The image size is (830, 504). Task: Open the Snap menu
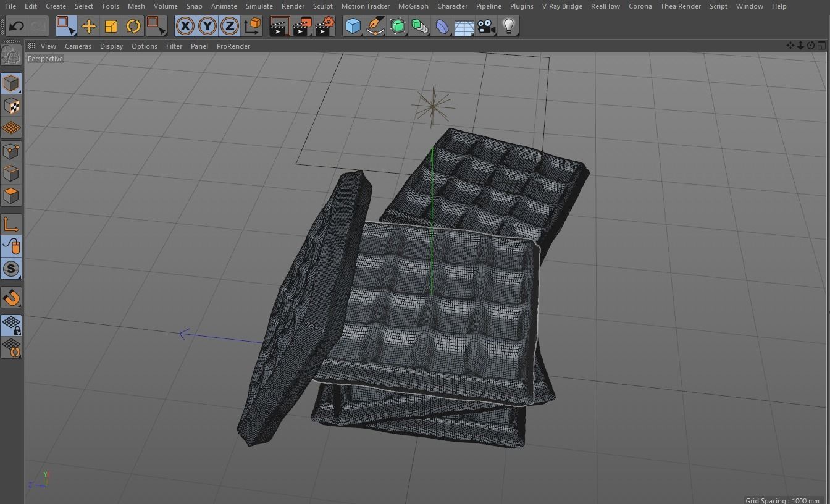194,6
